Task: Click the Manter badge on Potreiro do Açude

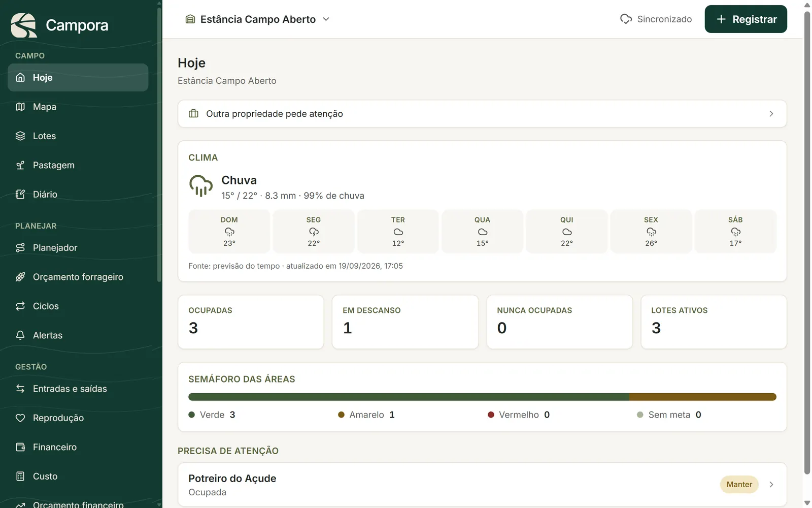Action: click(x=739, y=485)
